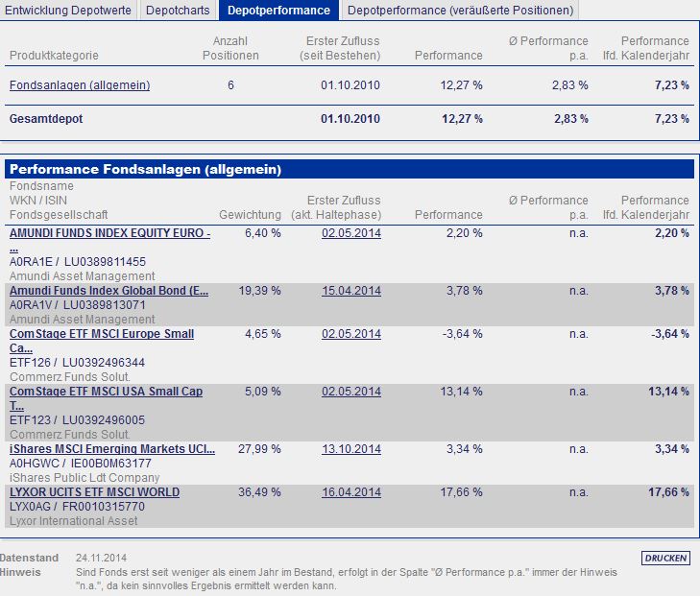
Task: Open iShares MSCI Emerging Markets fund link
Action: [112, 449]
